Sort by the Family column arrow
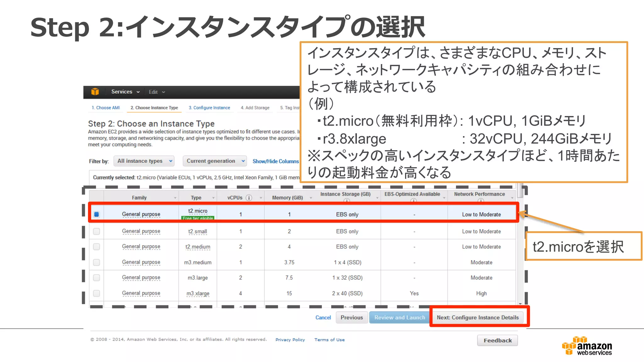Screen dimensions: 644x362 tap(175, 198)
